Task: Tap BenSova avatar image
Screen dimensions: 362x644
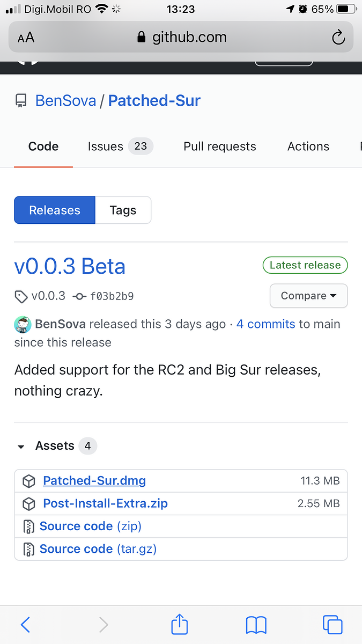Action: click(x=23, y=325)
